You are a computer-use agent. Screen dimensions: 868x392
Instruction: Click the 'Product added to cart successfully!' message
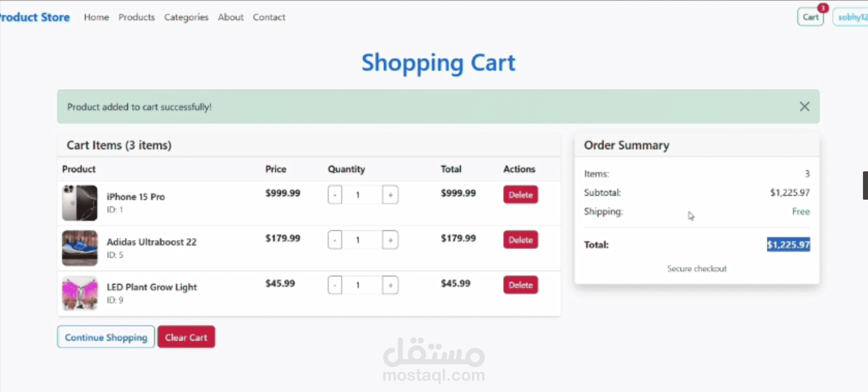pos(139,107)
